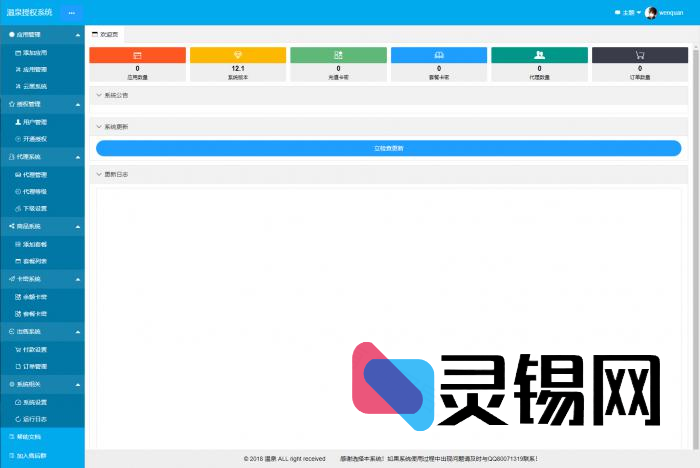Collapse the 更新日志 panel chevron
Image resolution: width=700 pixels, height=468 pixels.
pyautogui.click(x=99, y=174)
